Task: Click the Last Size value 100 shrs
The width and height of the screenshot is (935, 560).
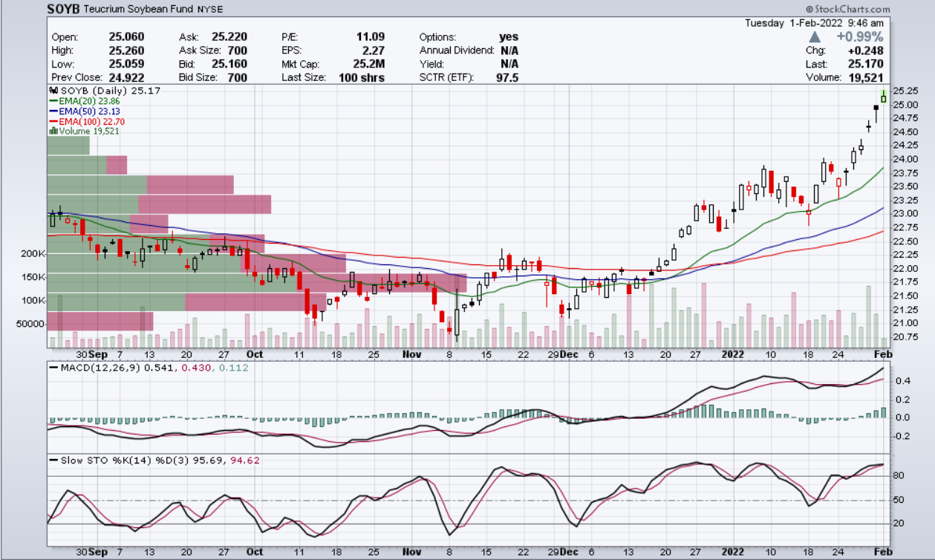Action: pos(361,77)
